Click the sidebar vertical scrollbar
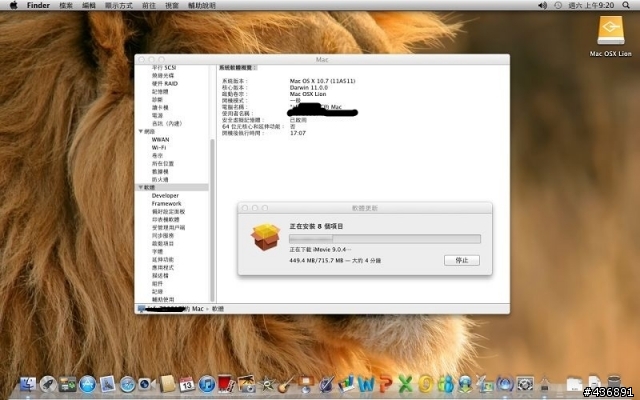 point(212,220)
